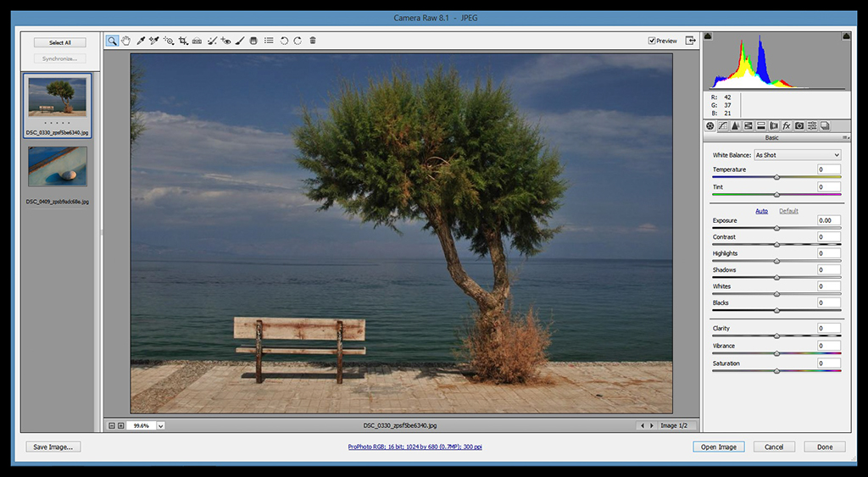Activate the Red Eye Removal tool

pos(225,41)
